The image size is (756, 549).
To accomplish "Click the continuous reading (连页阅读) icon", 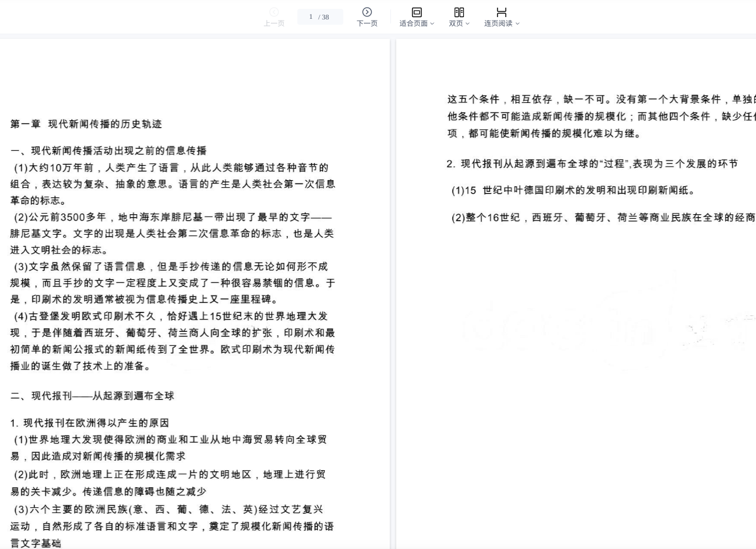I will coord(502,12).
